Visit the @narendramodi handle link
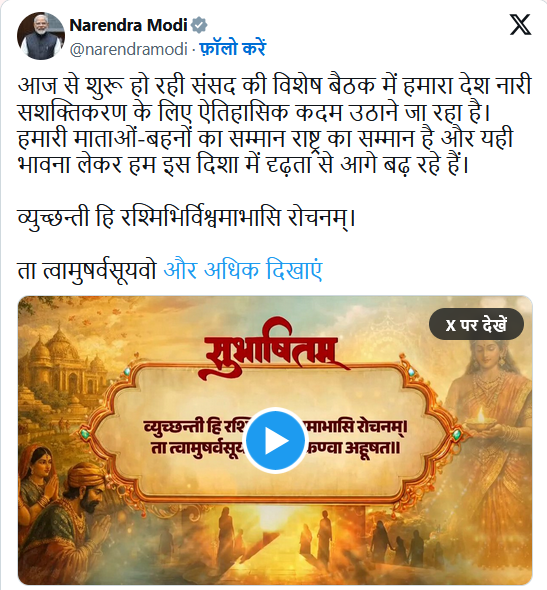Viewport: 547px width, 590px height. (128, 49)
